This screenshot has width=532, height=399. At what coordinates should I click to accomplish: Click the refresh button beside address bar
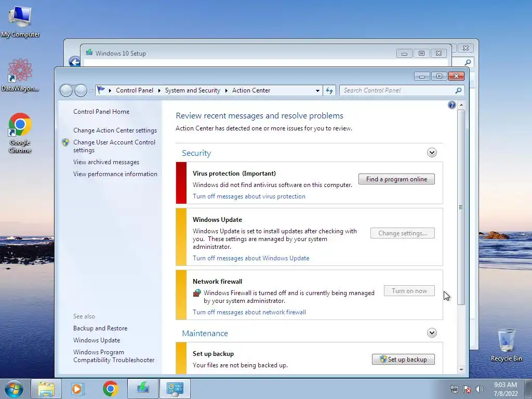(x=329, y=90)
